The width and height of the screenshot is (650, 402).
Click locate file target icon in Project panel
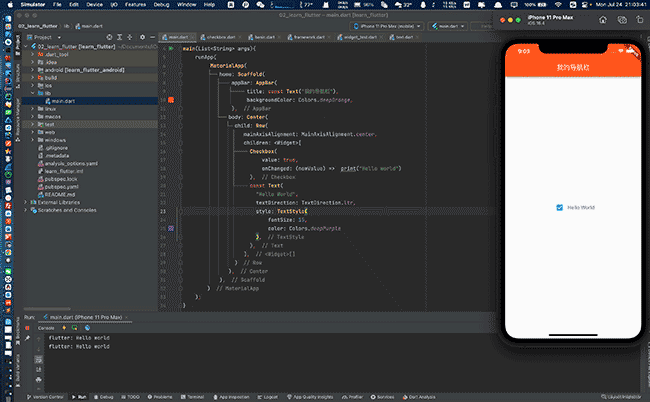point(109,37)
